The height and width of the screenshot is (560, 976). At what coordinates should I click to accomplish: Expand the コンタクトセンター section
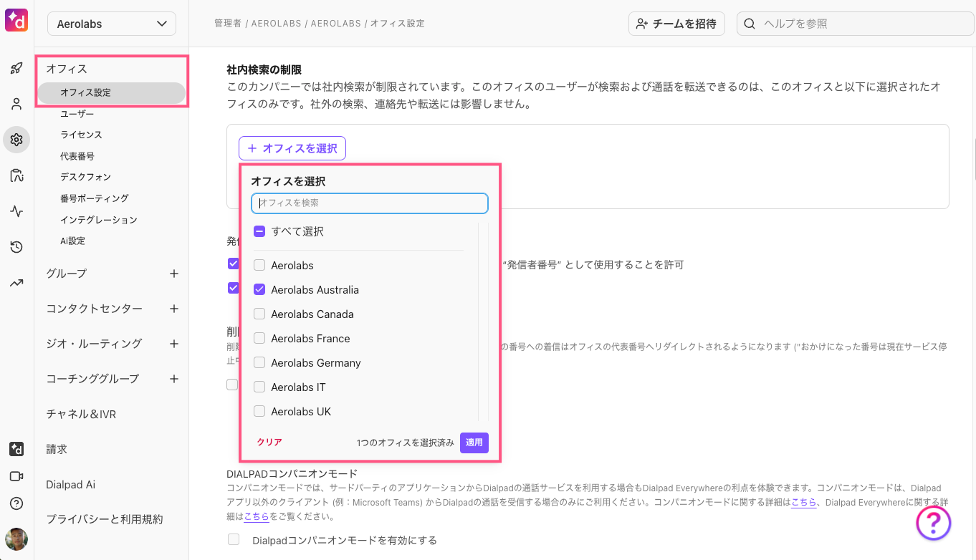[x=94, y=309]
